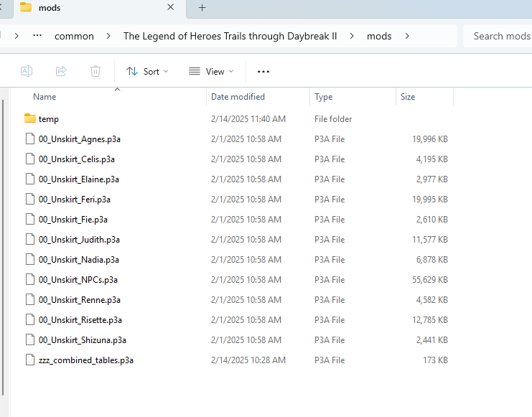Image resolution: width=532 pixels, height=417 pixels.
Task: Click the Trails through Daybreak II breadcrumb
Action: coord(230,36)
